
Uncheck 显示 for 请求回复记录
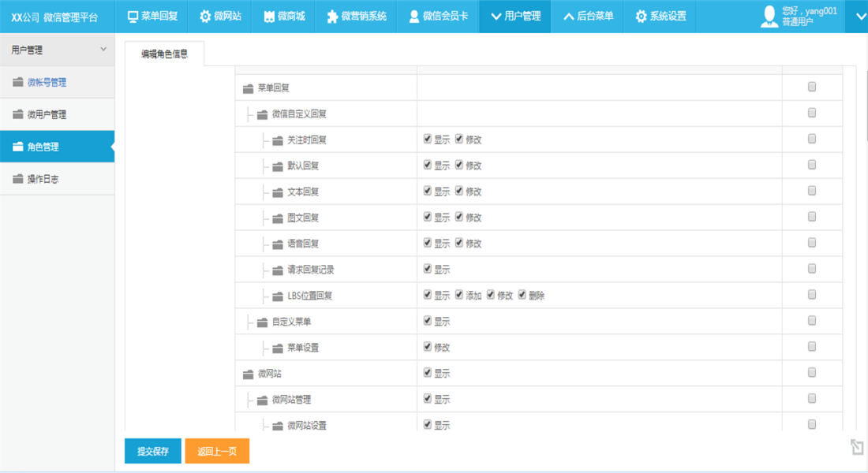(428, 269)
